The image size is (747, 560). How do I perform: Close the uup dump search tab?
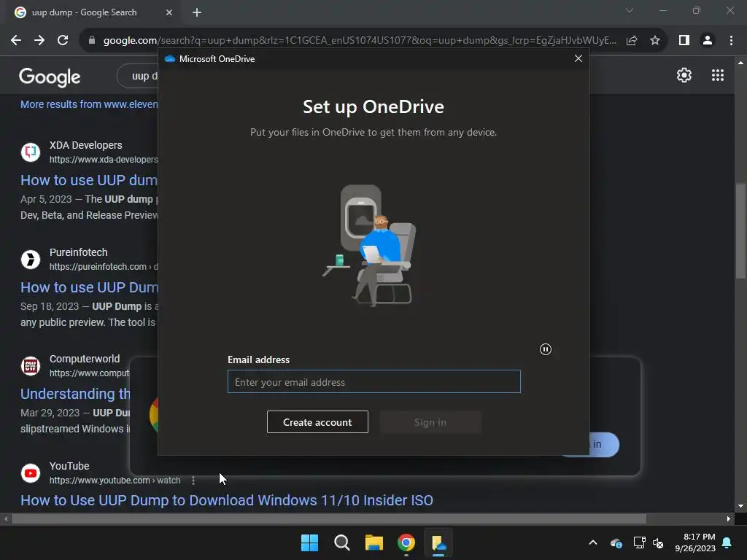click(x=169, y=12)
